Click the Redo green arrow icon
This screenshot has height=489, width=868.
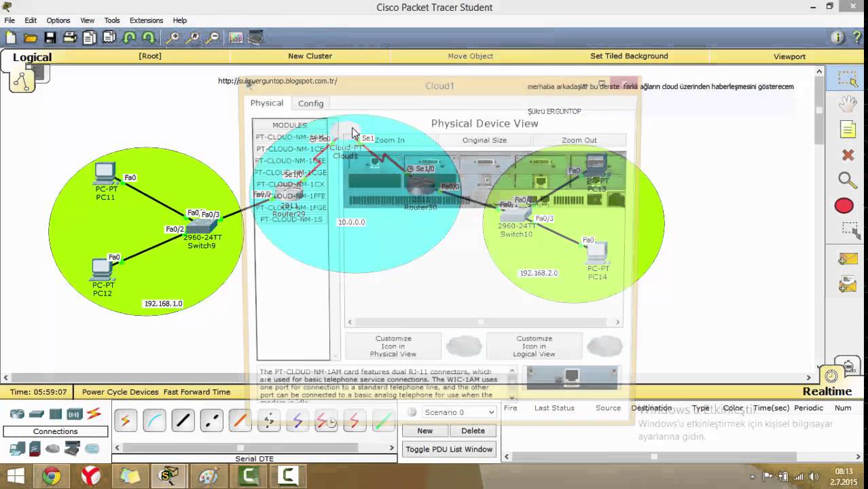[x=148, y=38]
